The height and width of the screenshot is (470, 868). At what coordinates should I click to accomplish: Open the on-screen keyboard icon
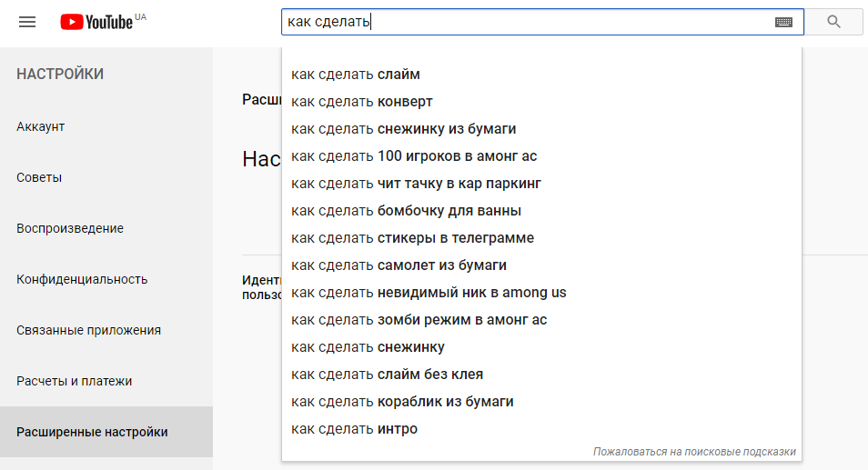click(x=783, y=22)
